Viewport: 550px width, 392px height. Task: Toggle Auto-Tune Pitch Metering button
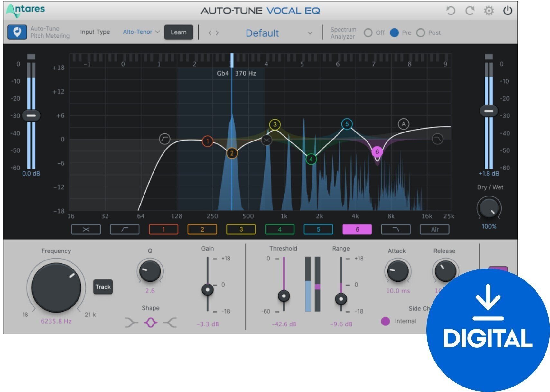[x=17, y=32]
